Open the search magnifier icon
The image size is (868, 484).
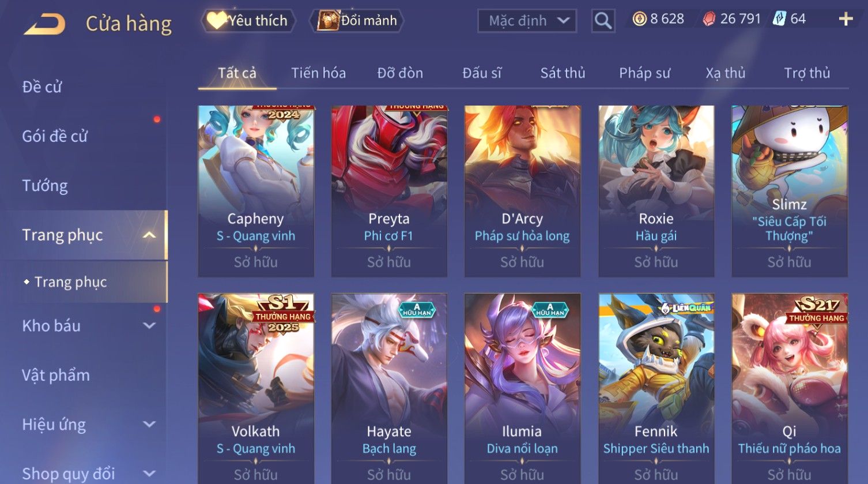tap(603, 21)
